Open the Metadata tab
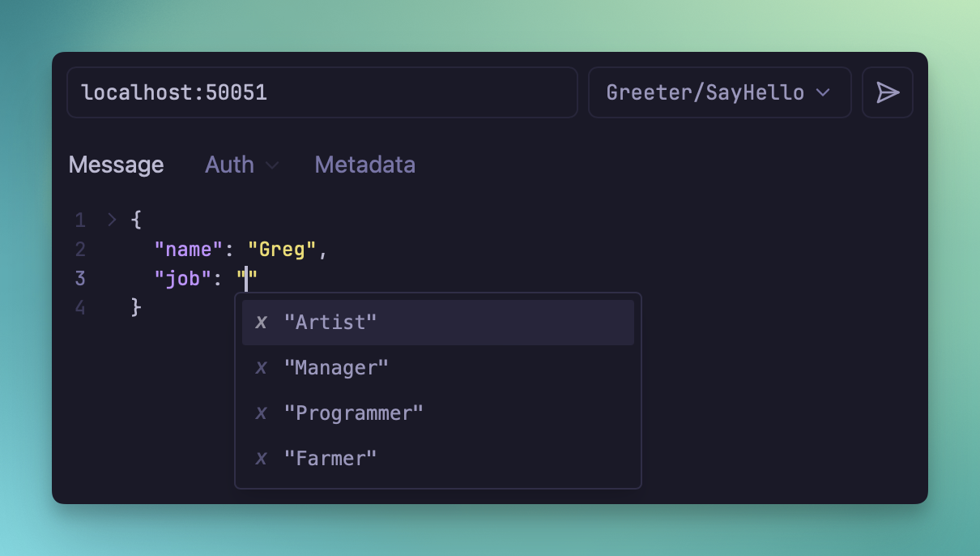This screenshot has width=980, height=556. click(364, 165)
